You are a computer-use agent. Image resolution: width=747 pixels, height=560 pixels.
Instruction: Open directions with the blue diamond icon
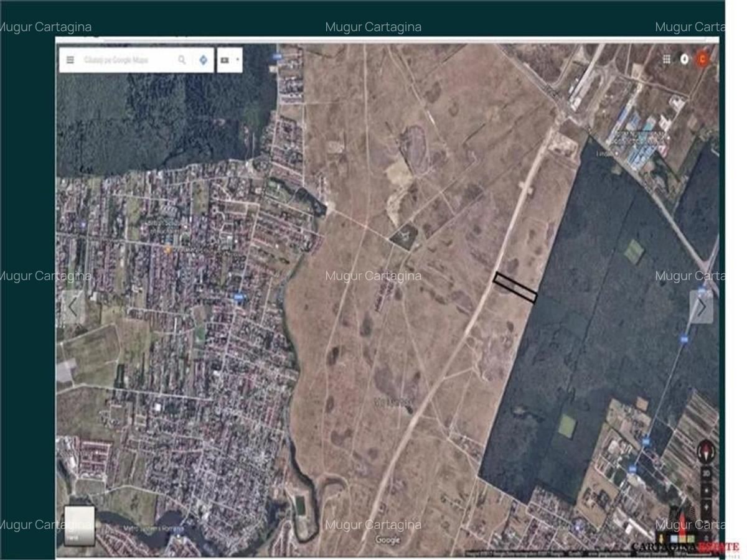pos(203,60)
